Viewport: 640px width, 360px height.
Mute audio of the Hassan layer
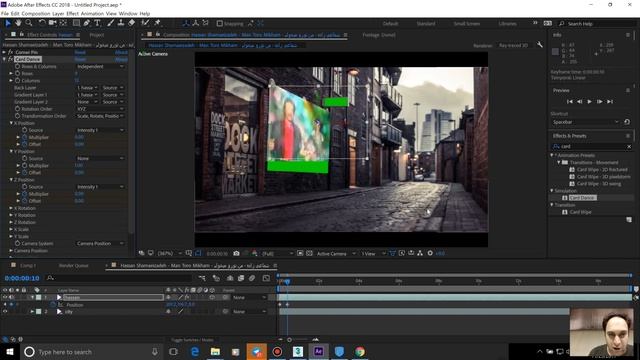(x=11, y=298)
